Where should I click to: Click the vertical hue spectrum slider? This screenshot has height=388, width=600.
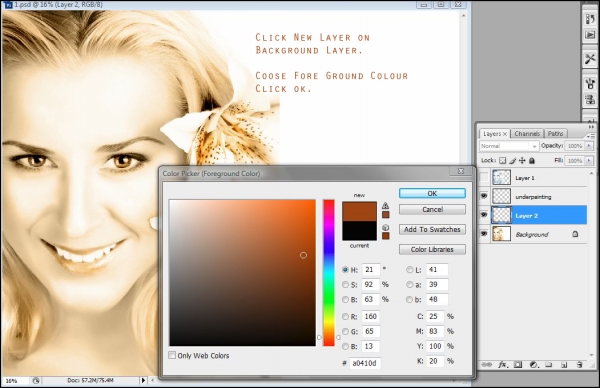point(329,273)
